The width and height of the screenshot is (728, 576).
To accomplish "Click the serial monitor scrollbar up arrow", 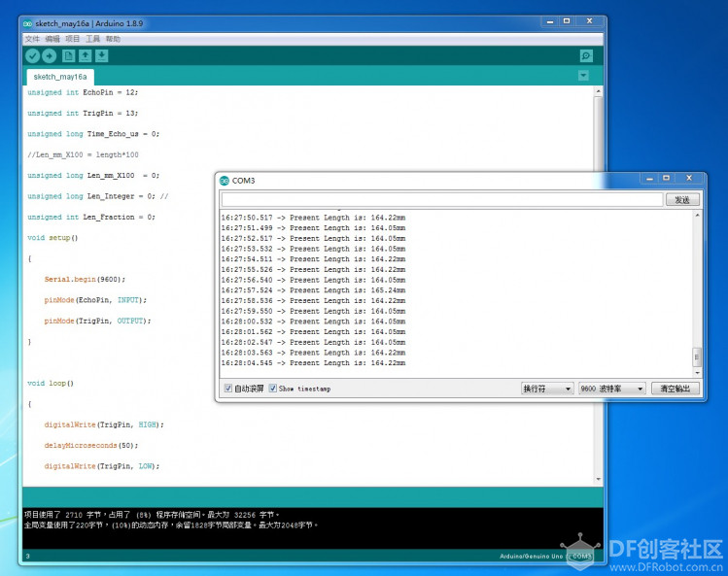I will [697, 215].
